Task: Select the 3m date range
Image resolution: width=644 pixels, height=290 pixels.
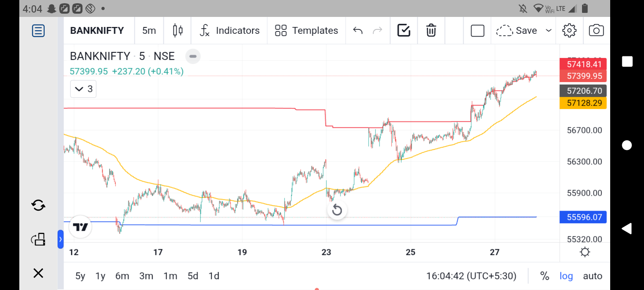Action: (x=146, y=276)
